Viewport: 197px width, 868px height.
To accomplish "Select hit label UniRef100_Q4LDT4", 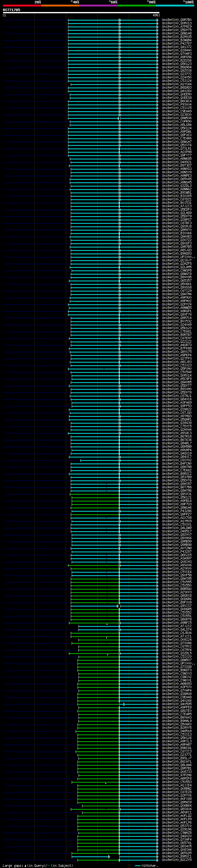I will click(177, 630).
